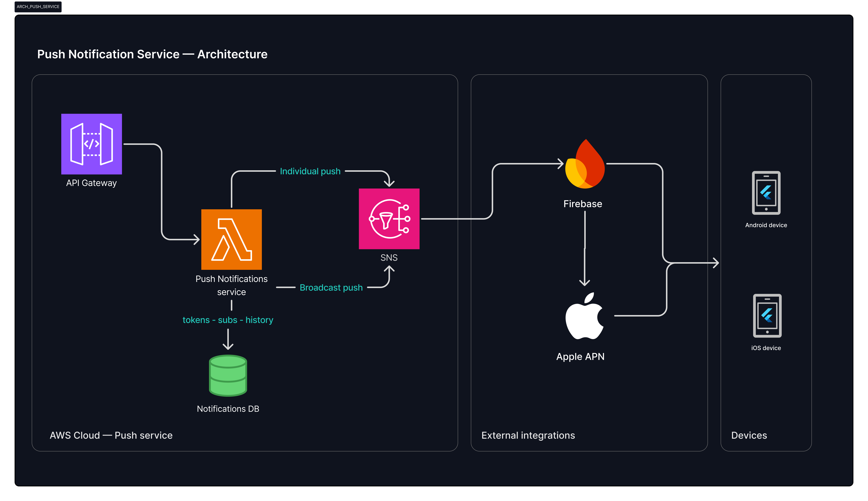Click the ARCH_PUSH_SERVICE frame label
Screen dimensions: 868x501
pyautogui.click(x=38, y=7)
